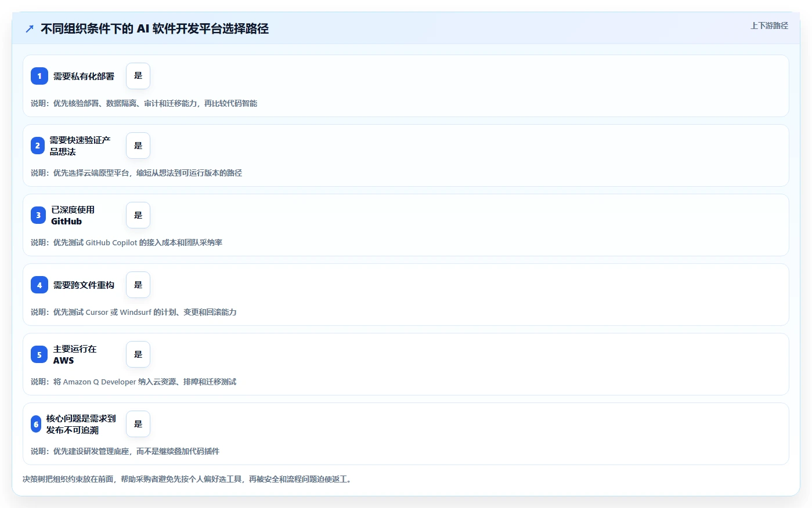The image size is (812, 508).
Task: Click the note about 优先核验部署、数据隔离
Action: click(x=144, y=103)
